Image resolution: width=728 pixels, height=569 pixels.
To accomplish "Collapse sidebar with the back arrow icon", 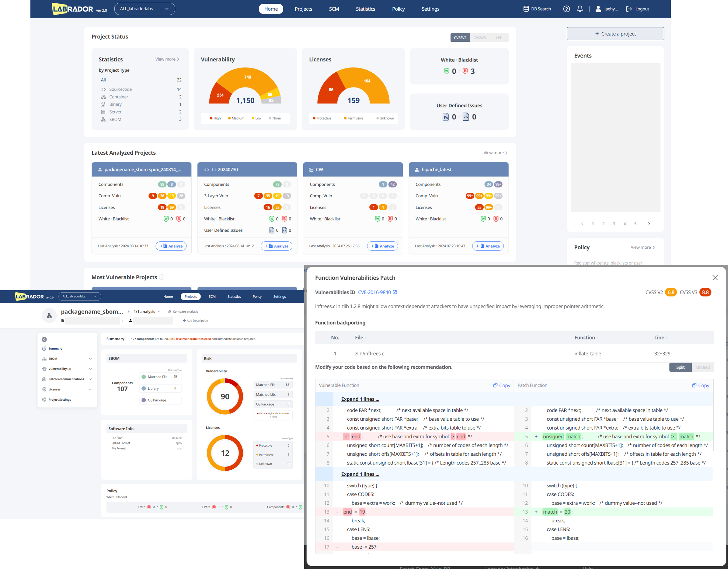I will coord(44,339).
